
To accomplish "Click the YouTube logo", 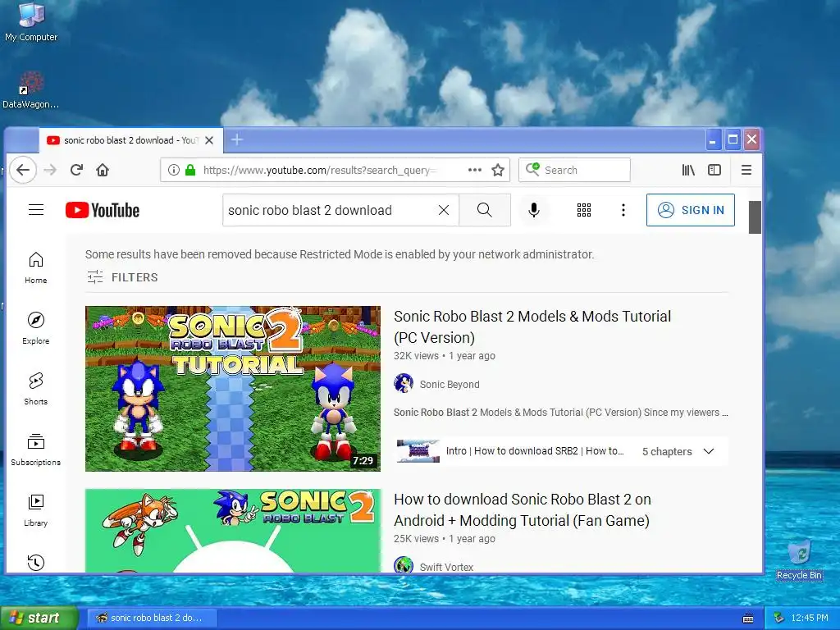I will pos(103,210).
